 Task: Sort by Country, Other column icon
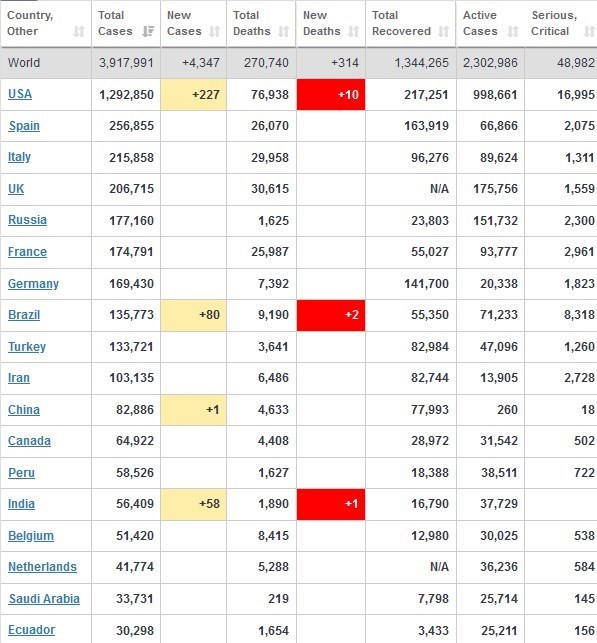(79, 32)
